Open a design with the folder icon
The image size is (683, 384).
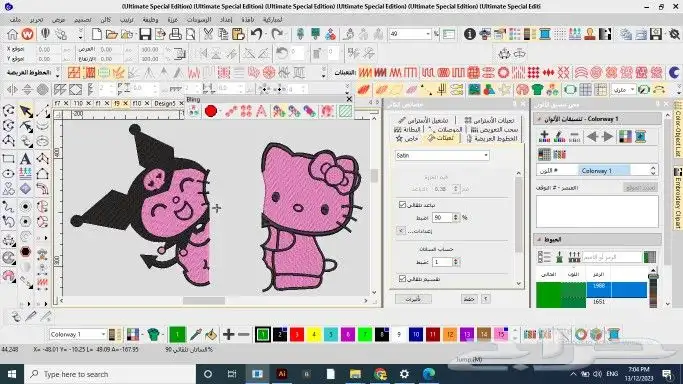pos(112,34)
